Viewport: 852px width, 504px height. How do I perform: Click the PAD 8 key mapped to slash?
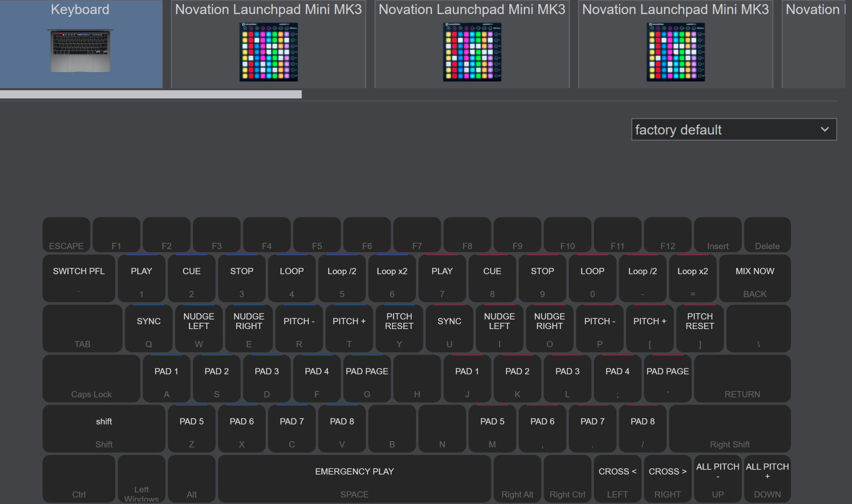pyautogui.click(x=642, y=428)
